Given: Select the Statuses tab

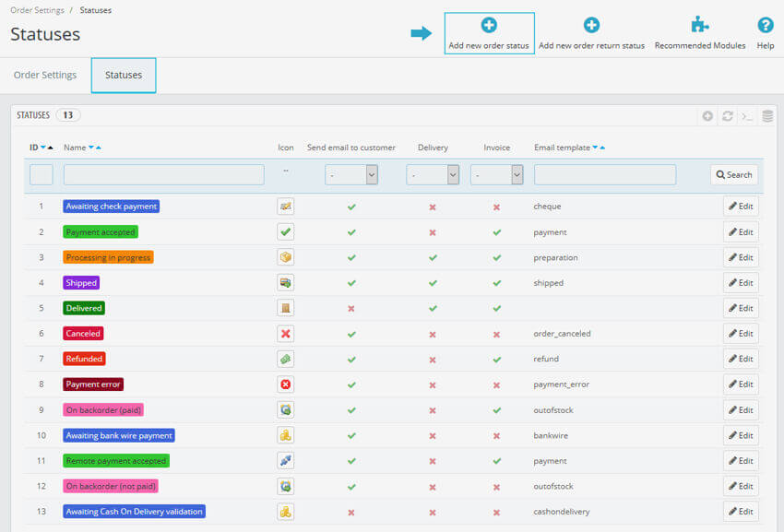Looking at the screenshot, I should [123, 75].
